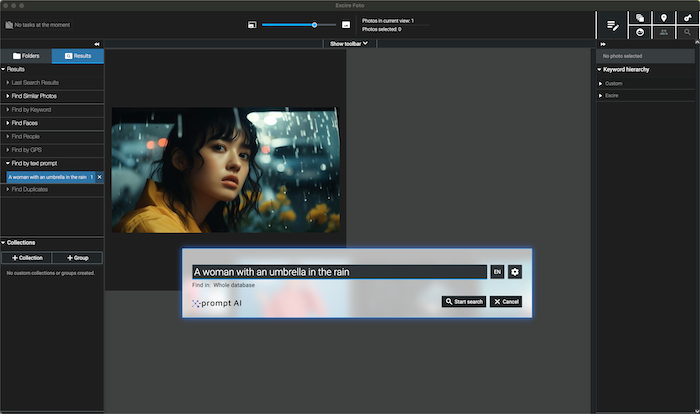The height and width of the screenshot is (414, 700).
Task: Collapse the left panel with double arrow
Action: [96, 44]
